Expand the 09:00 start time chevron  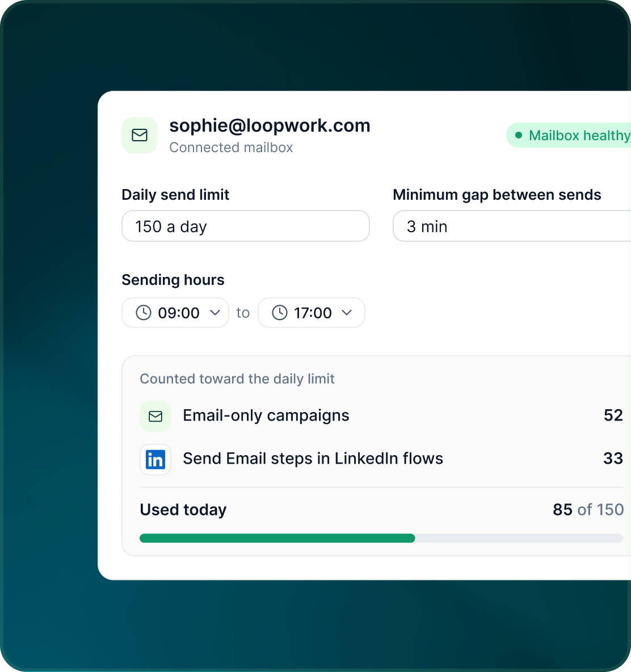point(215,313)
